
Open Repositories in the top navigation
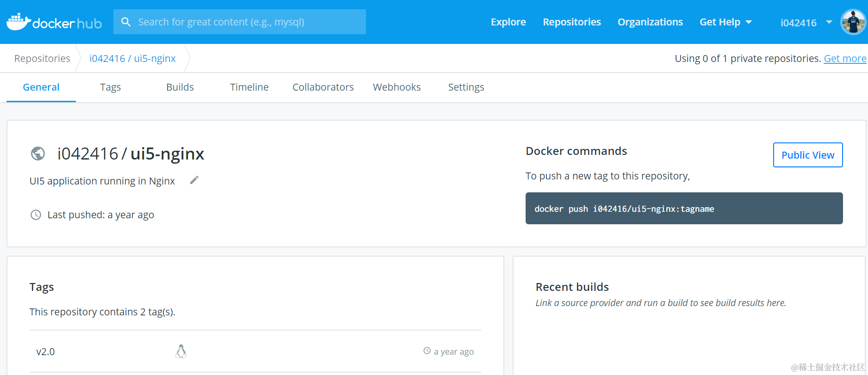[x=571, y=22]
